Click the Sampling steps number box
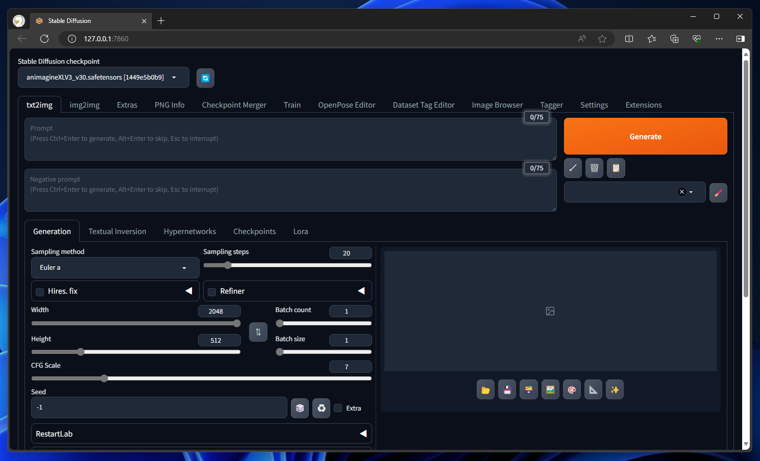The width and height of the screenshot is (760, 461). 350,253
